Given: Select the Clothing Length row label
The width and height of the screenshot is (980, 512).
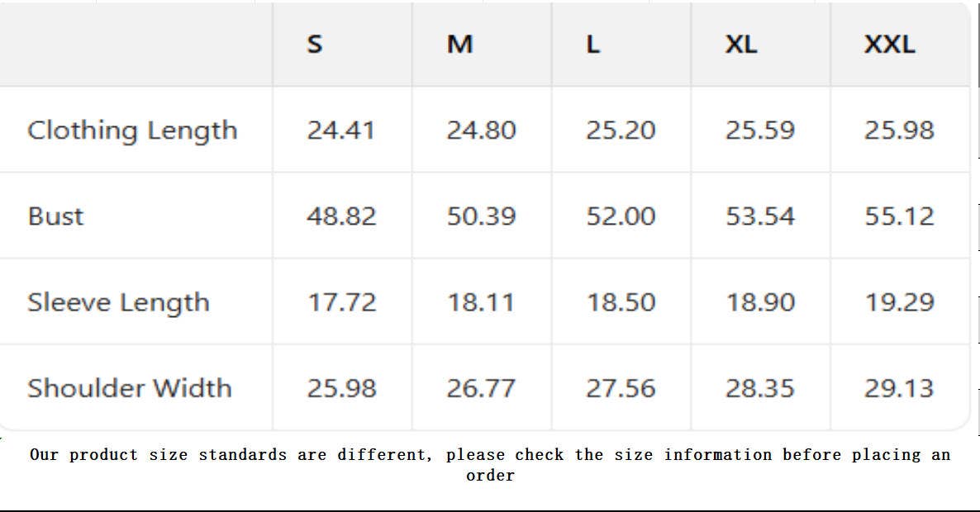Looking at the screenshot, I should (132, 130).
